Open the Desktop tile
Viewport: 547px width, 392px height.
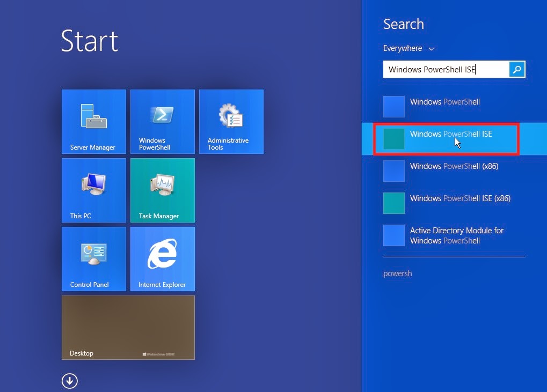click(128, 328)
